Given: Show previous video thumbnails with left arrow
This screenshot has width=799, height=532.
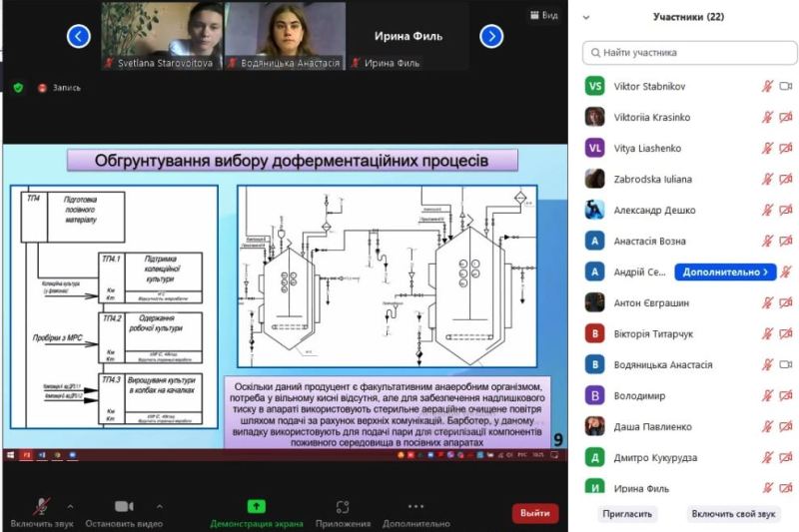Looking at the screenshot, I should point(79,36).
